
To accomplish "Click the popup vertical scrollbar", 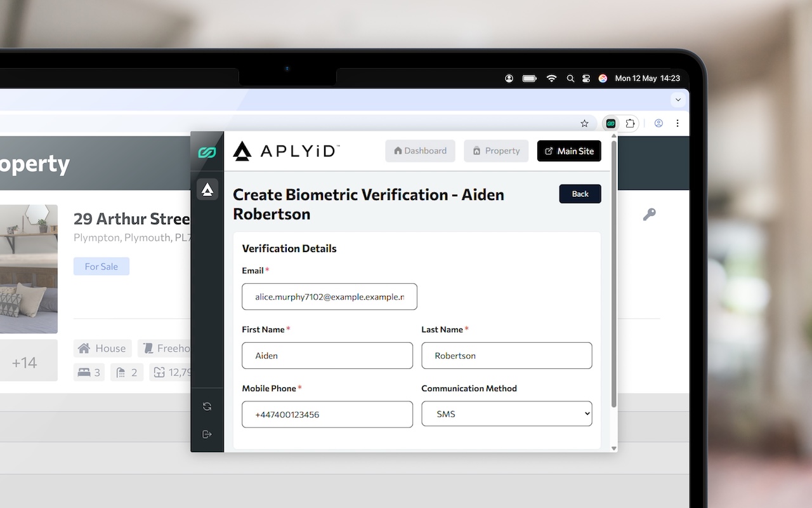I will click(x=613, y=274).
